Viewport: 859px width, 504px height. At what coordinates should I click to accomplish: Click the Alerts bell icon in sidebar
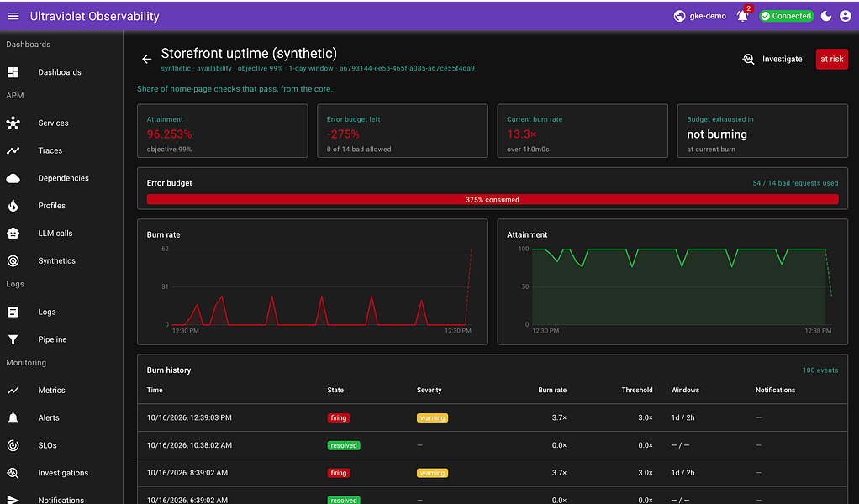click(13, 418)
